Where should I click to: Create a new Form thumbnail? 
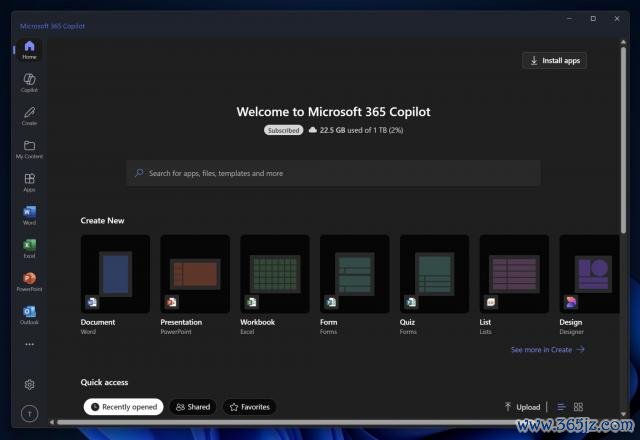pos(355,274)
